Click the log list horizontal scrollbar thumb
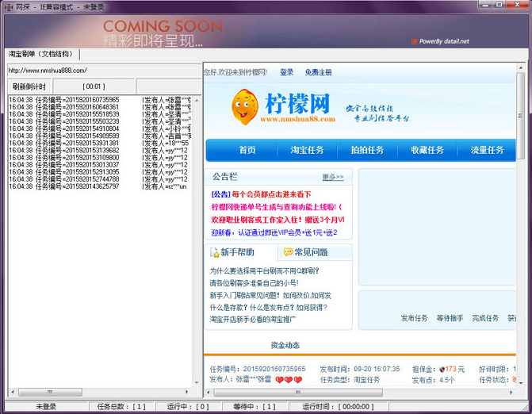 [50, 392]
